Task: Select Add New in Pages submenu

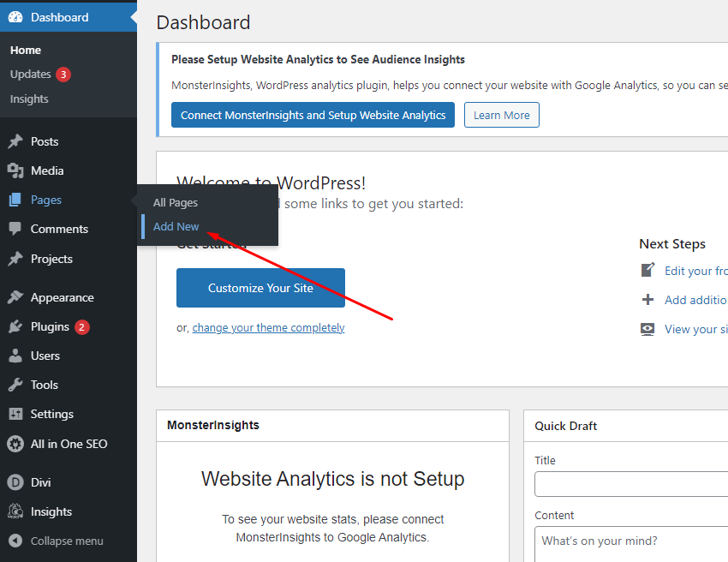Action: pos(176,226)
